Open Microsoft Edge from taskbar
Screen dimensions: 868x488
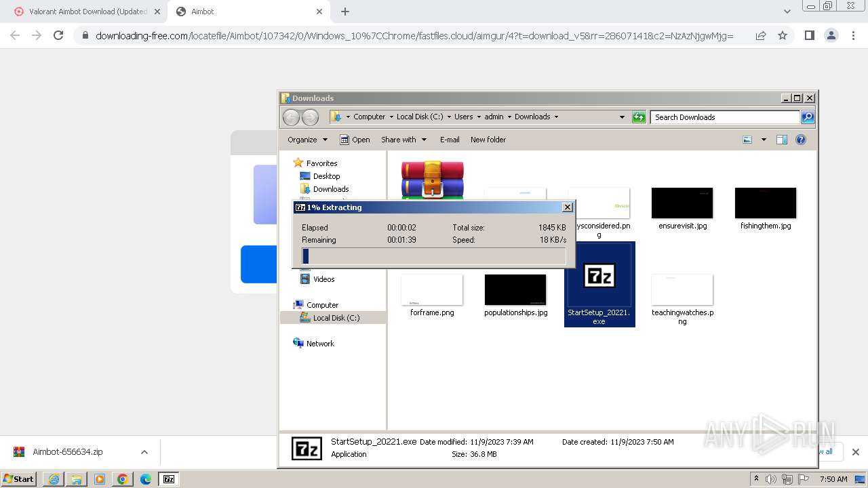coord(146,479)
